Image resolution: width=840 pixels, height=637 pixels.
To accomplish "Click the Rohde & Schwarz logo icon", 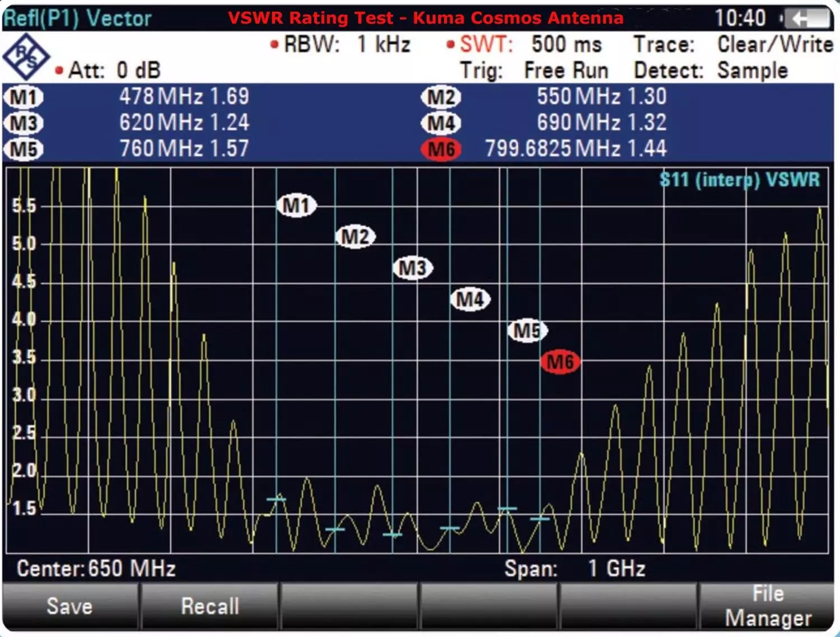I will (x=26, y=57).
